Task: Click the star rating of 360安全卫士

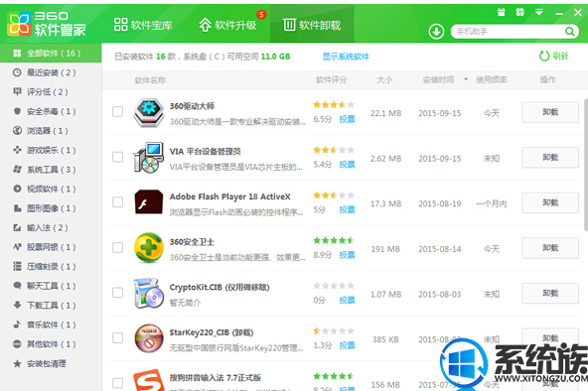Action: click(x=334, y=240)
